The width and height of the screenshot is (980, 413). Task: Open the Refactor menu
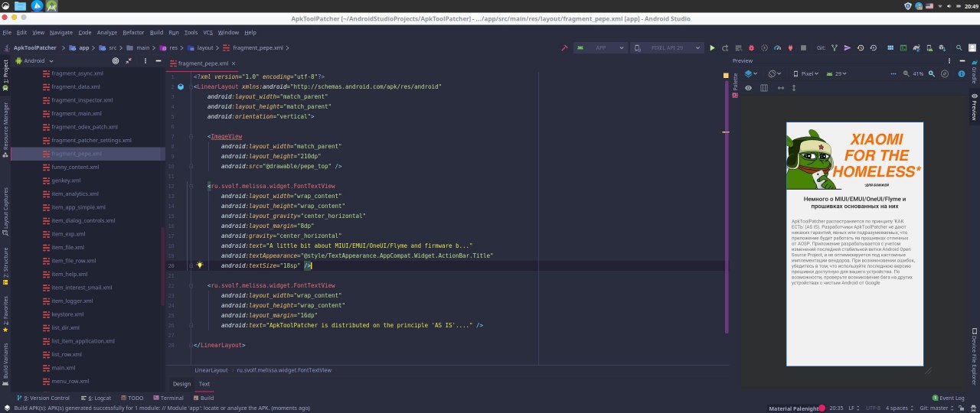[133, 33]
